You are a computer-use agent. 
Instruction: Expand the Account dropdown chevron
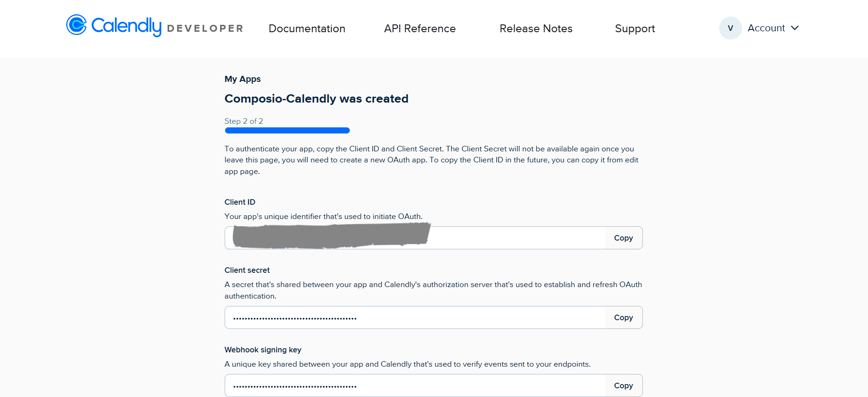coord(795,28)
